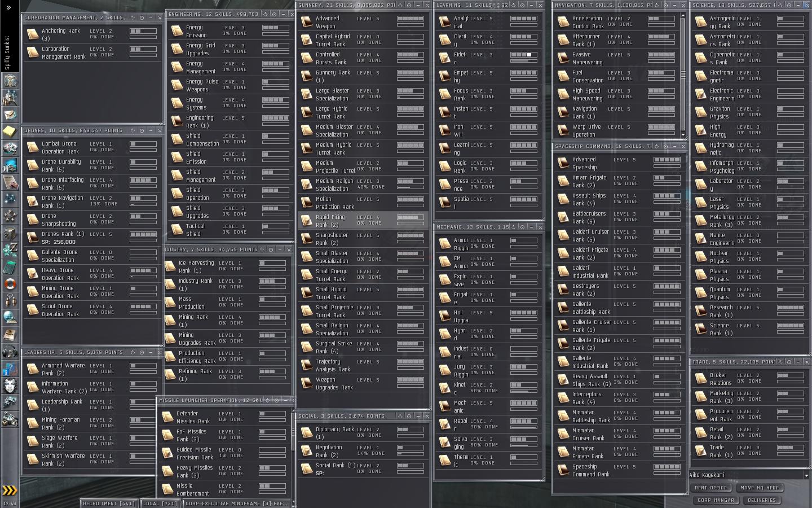Select the Shield Compensation skill text
This screenshot has width=812, height=508.
tap(202, 139)
